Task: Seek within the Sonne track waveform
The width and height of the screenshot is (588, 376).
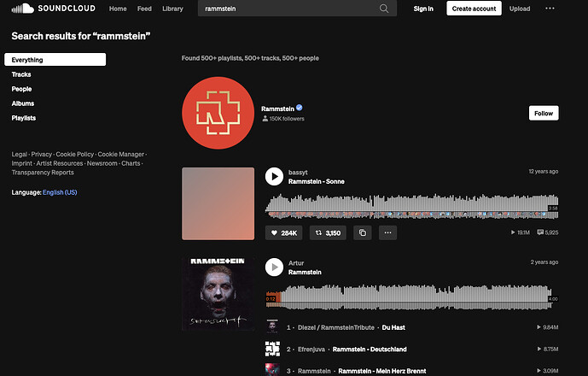Action: tap(411, 206)
